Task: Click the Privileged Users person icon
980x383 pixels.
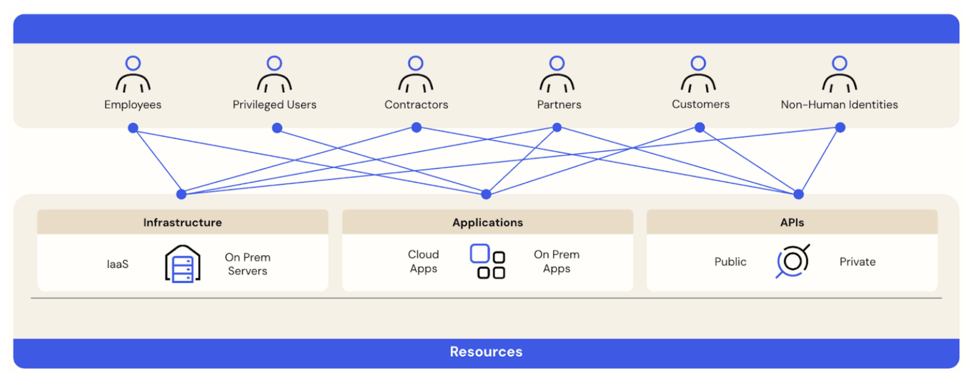Action: (x=274, y=75)
